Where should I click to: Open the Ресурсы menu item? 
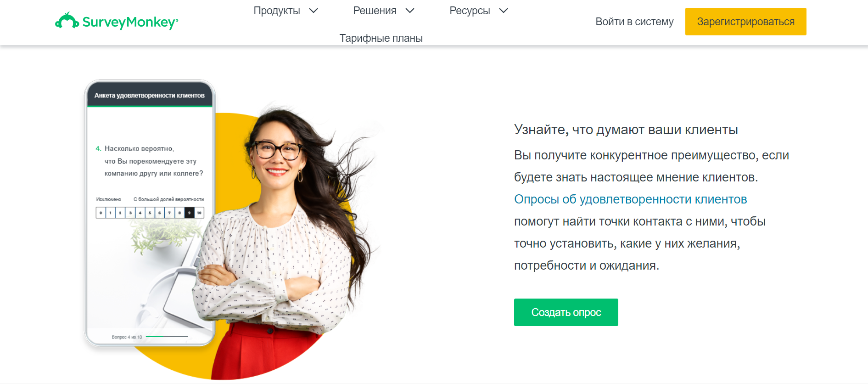470,11
